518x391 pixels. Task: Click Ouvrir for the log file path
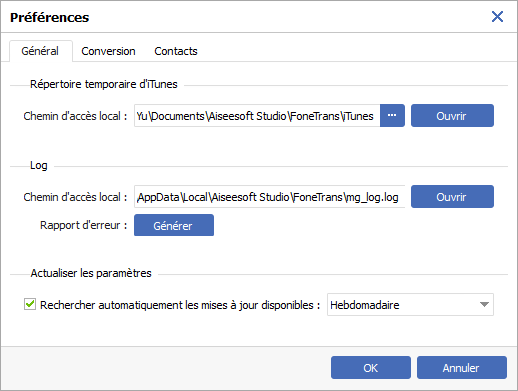[452, 196]
